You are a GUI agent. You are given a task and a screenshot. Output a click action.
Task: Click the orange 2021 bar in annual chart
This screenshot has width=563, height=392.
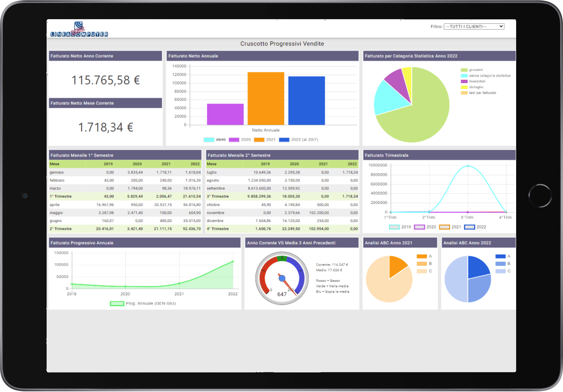pos(266,99)
